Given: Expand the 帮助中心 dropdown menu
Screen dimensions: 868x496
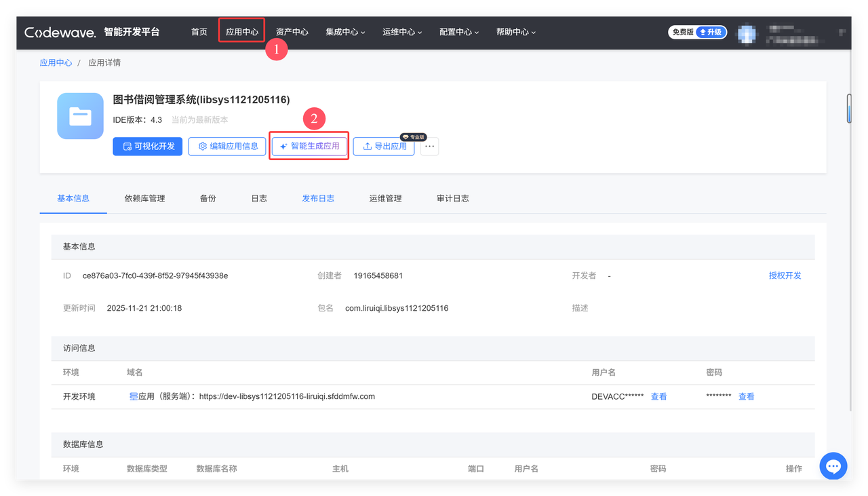Looking at the screenshot, I should pyautogui.click(x=516, y=32).
